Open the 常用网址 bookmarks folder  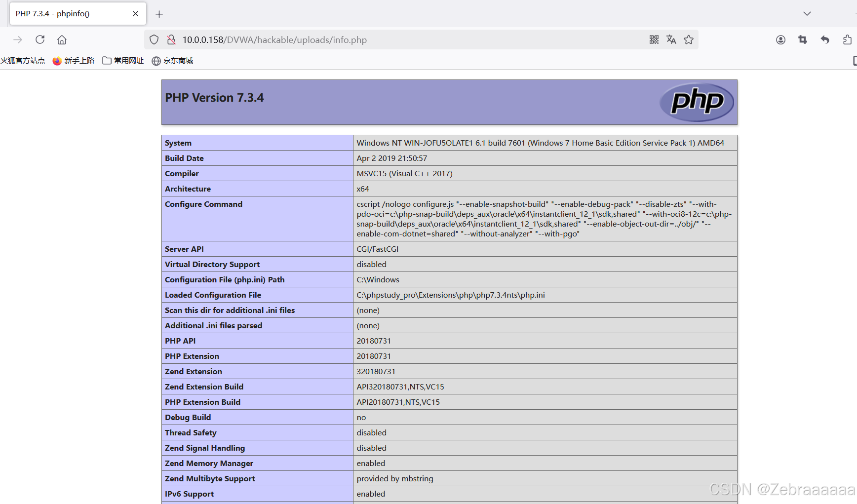coord(123,61)
